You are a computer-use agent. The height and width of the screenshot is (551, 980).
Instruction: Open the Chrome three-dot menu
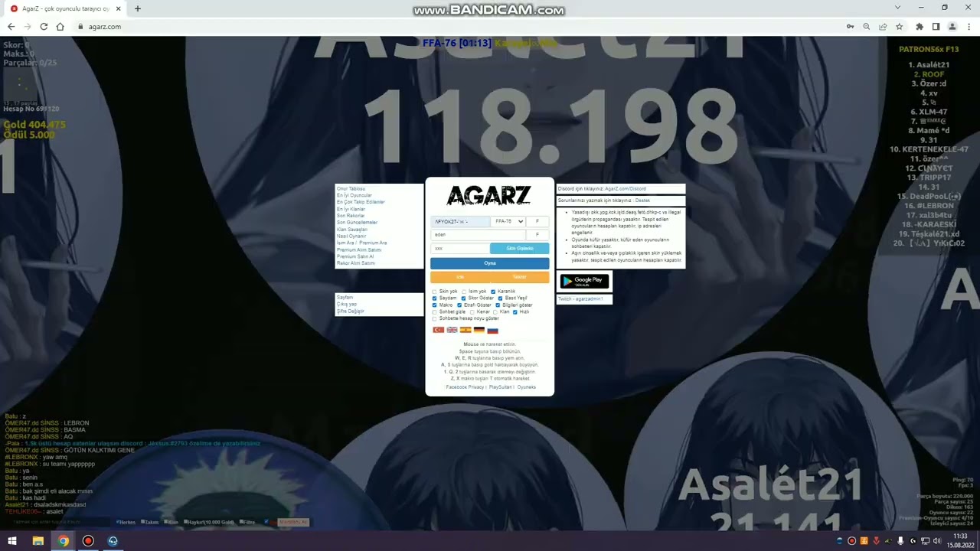click(969, 27)
